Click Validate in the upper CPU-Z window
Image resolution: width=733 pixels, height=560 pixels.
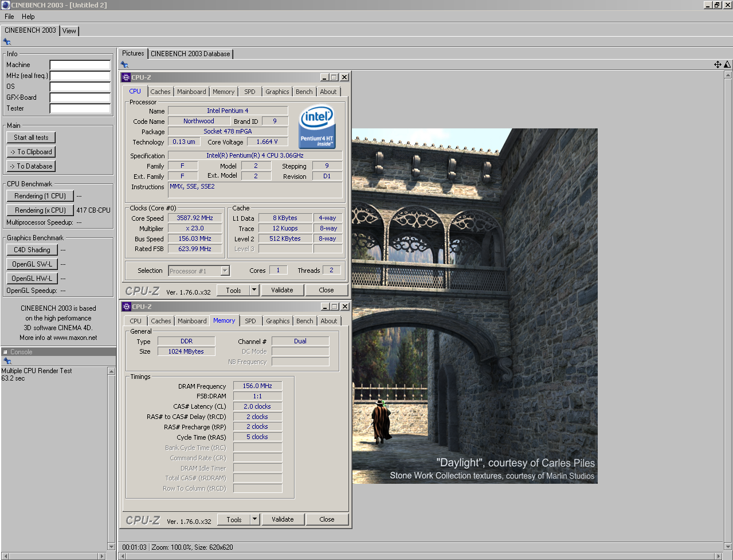[282, 290]
